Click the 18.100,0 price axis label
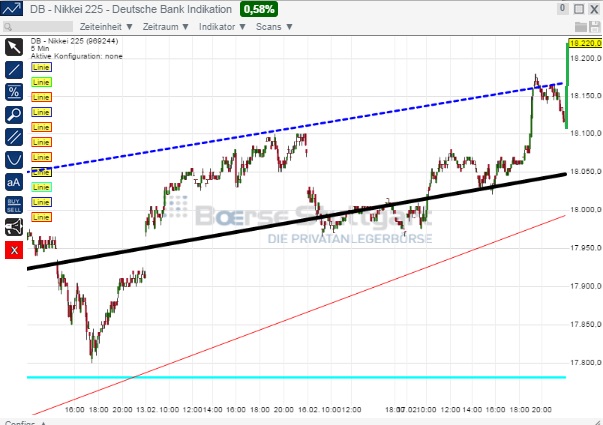The height and width of the screenshot is (425, 603). point(585,133)
